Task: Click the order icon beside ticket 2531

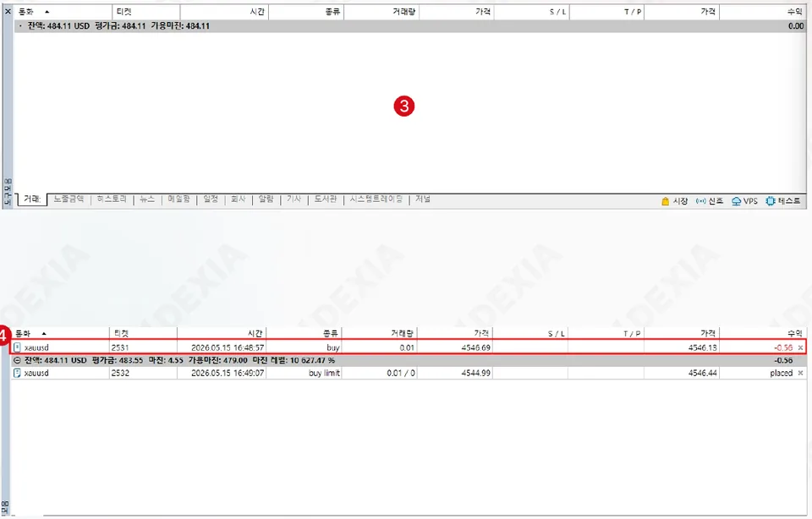Action: coord(17,347)
